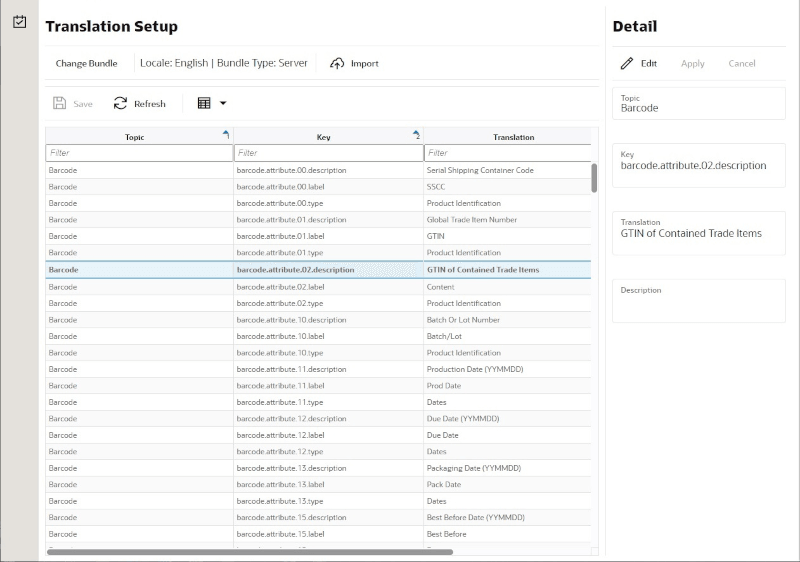Click 'Content' translation cell
The image size is (800, 562).
point(507,287)
